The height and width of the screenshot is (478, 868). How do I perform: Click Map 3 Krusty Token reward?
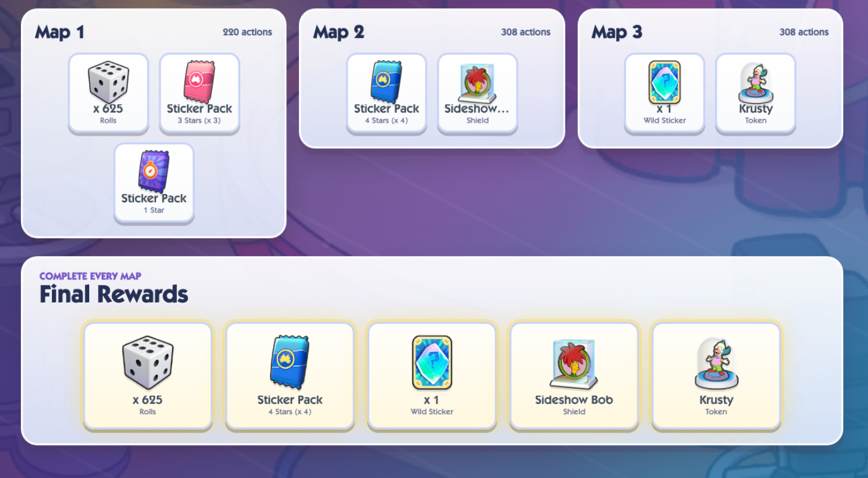coord(755,93)
